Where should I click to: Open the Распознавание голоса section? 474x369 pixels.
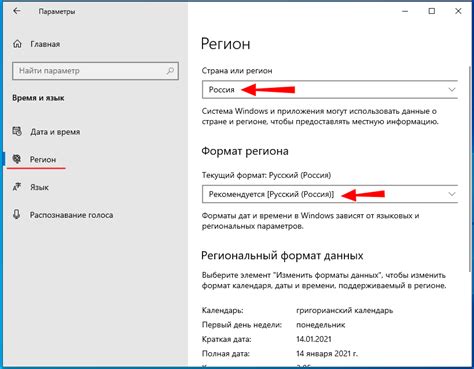[71, 215]
